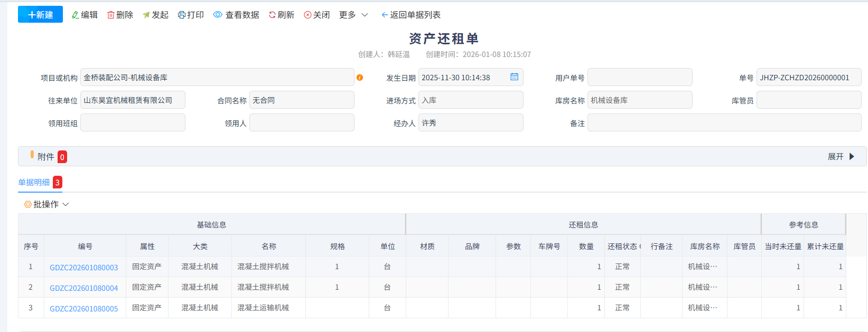Select the 单据明细 tab
This screenshot has width=868, height=332.
(x=34, y=182)
